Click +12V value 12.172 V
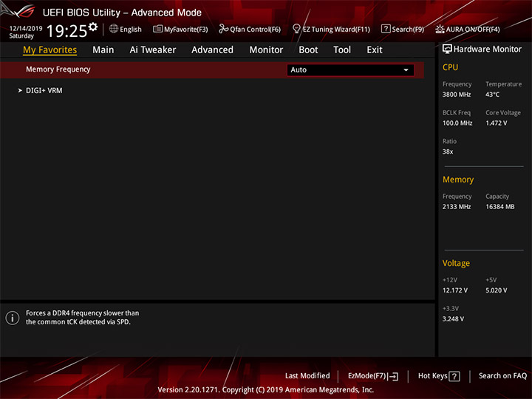This screenshot has height=399, width=532. (x=455, y=291)
